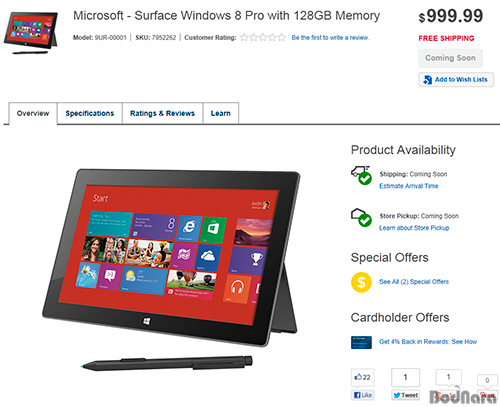This screenshot has height=407, width=500.
Task: Switch to the Specifications tab
Action: pyautogui.click(x=90, y=113)
